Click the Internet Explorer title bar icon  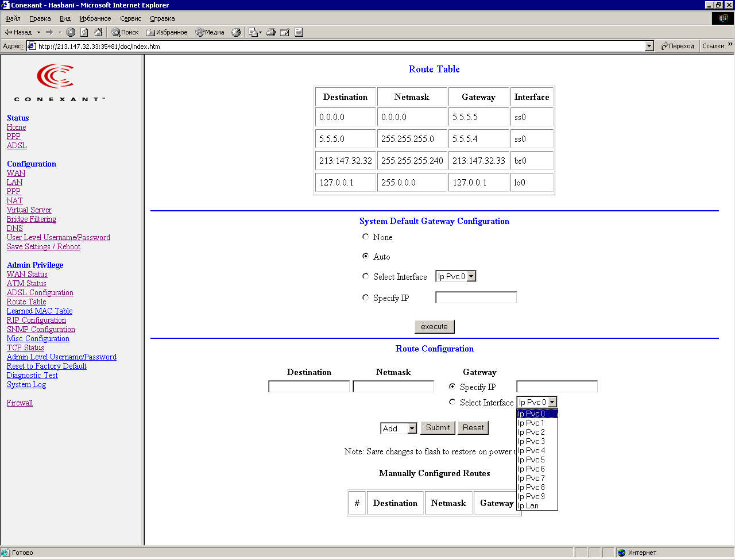pos(6,5)
